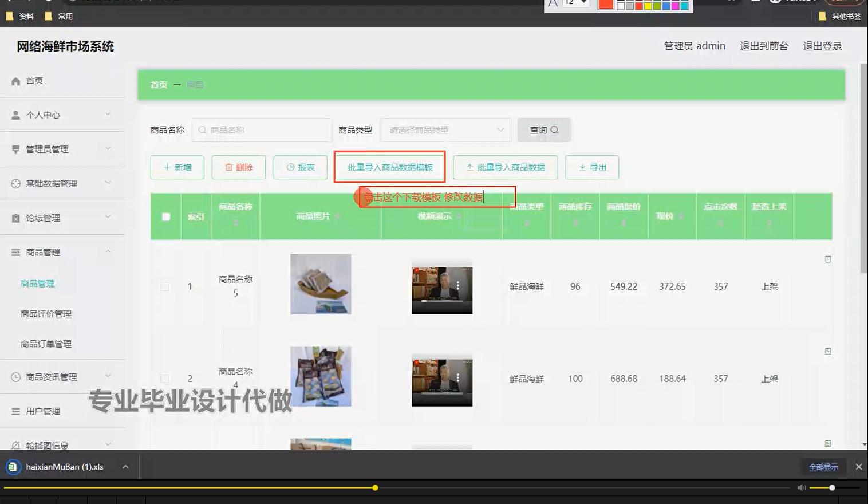The width and height of the screenshot is (868, 504).
Task: Open 商品订单管理 from sidebar menu
Action: click(46, 344)
